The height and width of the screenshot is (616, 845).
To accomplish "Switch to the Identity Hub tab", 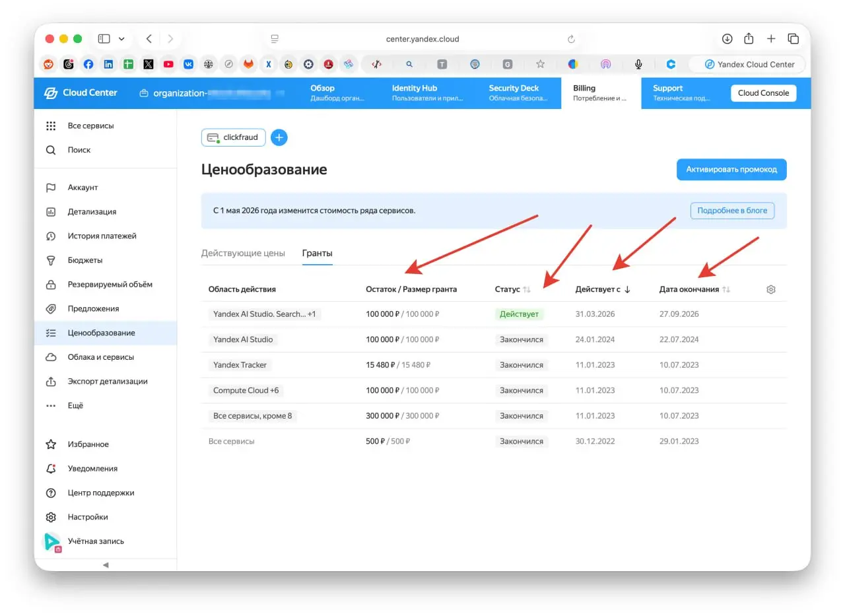I will pyautogui.click(x=428, y=93).
